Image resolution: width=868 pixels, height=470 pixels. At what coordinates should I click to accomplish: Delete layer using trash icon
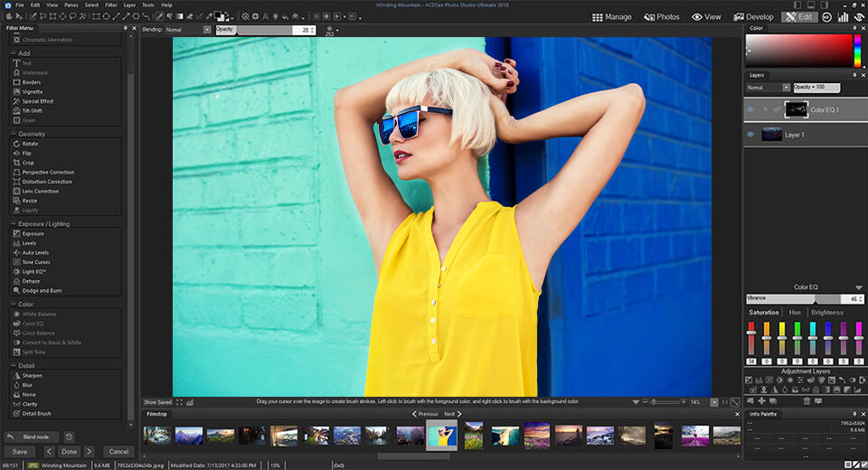pyautogui.click(x=807, y=400)
